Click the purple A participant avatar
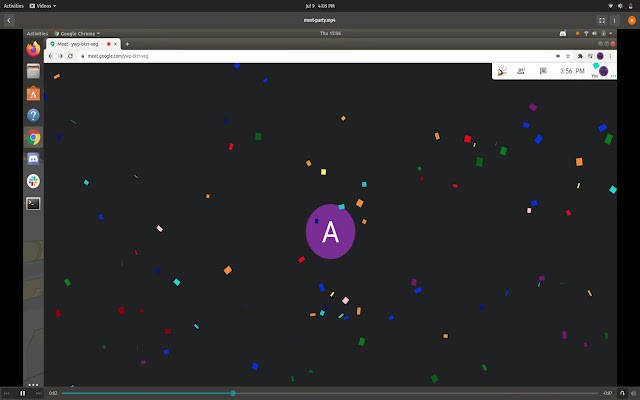 click(330, 231)
